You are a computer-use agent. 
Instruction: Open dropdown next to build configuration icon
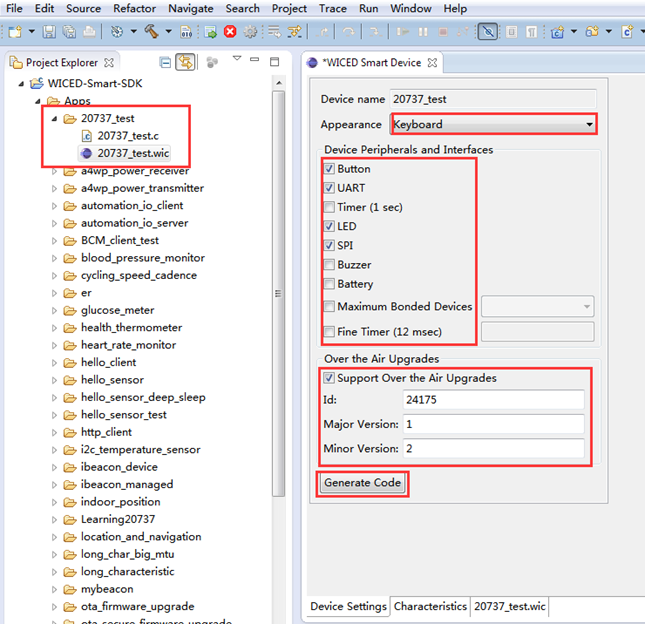click(134, 31)
